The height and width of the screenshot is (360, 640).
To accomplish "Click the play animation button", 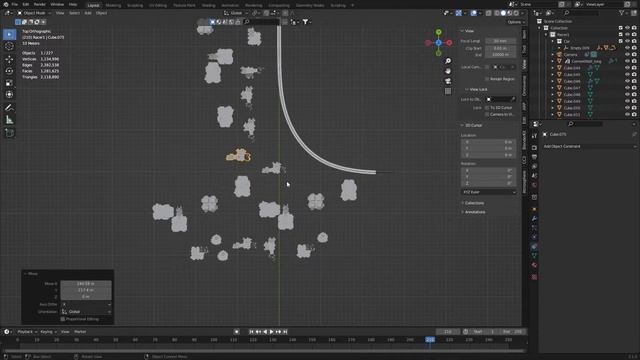I will (x=271, y=332).
